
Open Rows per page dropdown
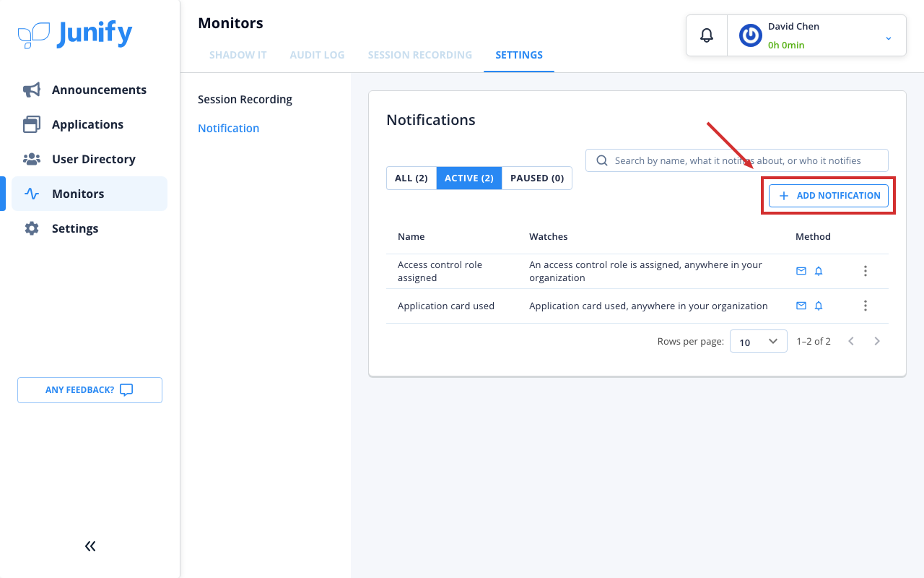click(x=759, y=341)
